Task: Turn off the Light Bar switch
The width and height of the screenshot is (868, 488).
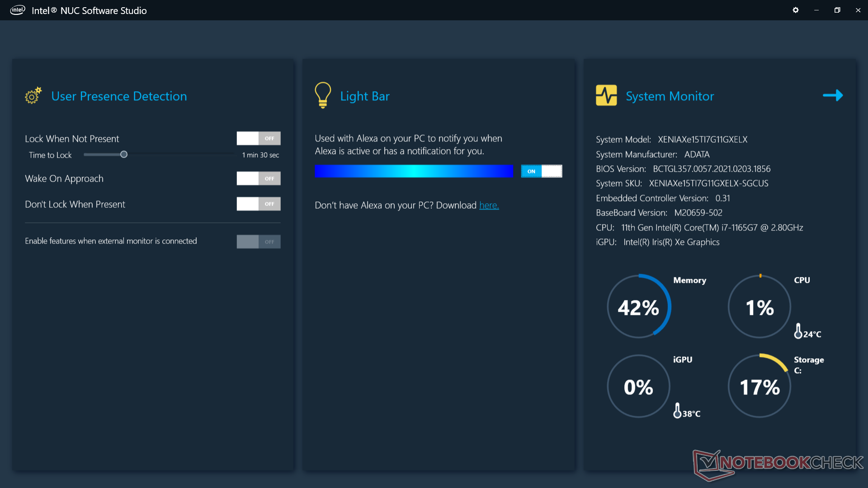Action: tap(542, 171)
